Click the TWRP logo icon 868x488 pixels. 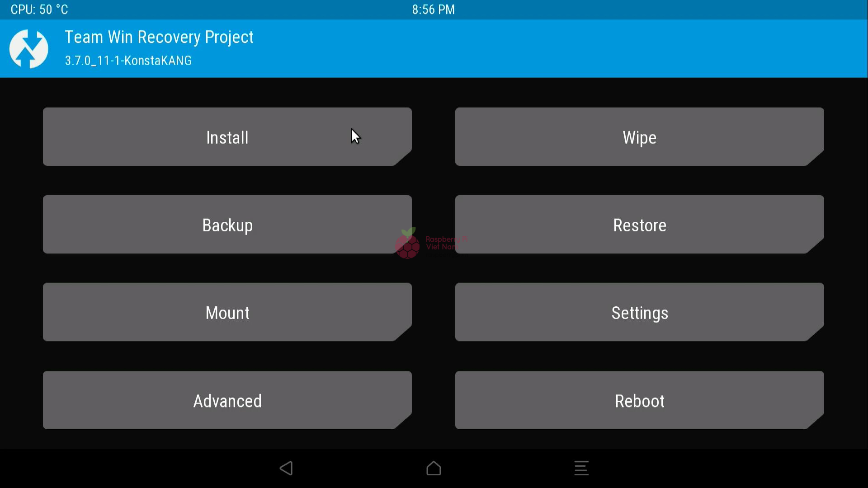[29, 49]
